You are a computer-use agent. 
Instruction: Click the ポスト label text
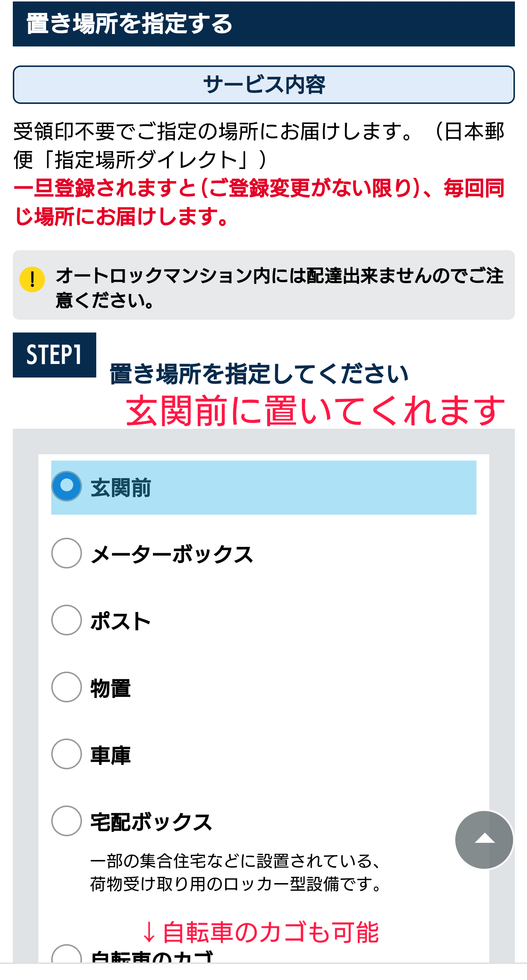coord(121,621)
